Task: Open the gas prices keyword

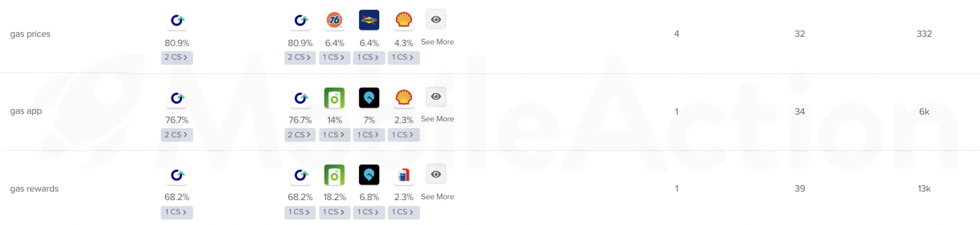Action: point(30,34)
